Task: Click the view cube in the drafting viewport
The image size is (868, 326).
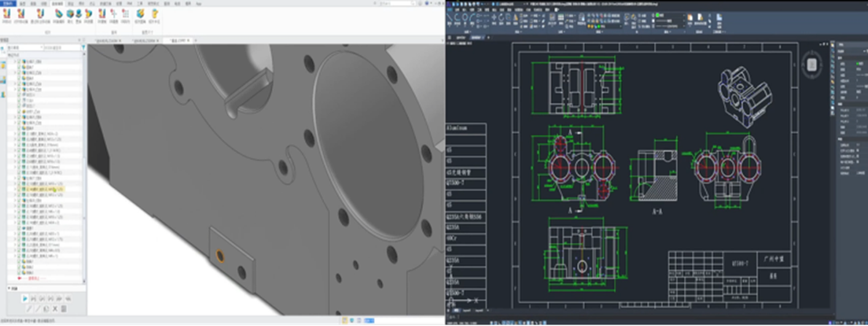Action: click(813, 63)
